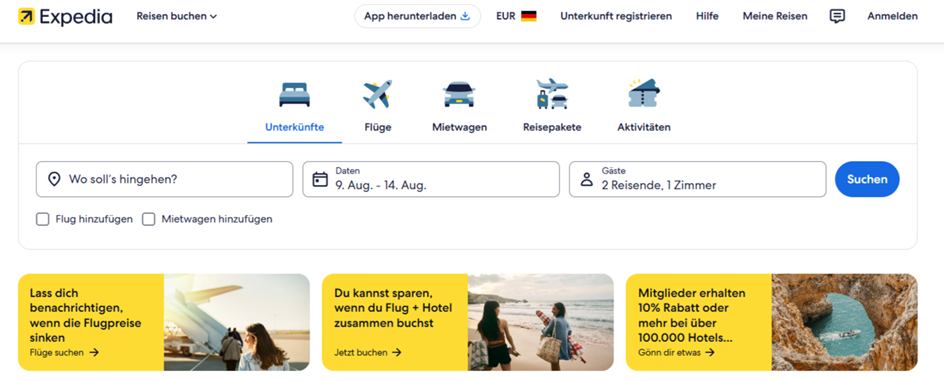Image resolution: width=944 pixels, height=381 pixels.
Task: Open the chat message icon in header
Action: tap(837, 16)
